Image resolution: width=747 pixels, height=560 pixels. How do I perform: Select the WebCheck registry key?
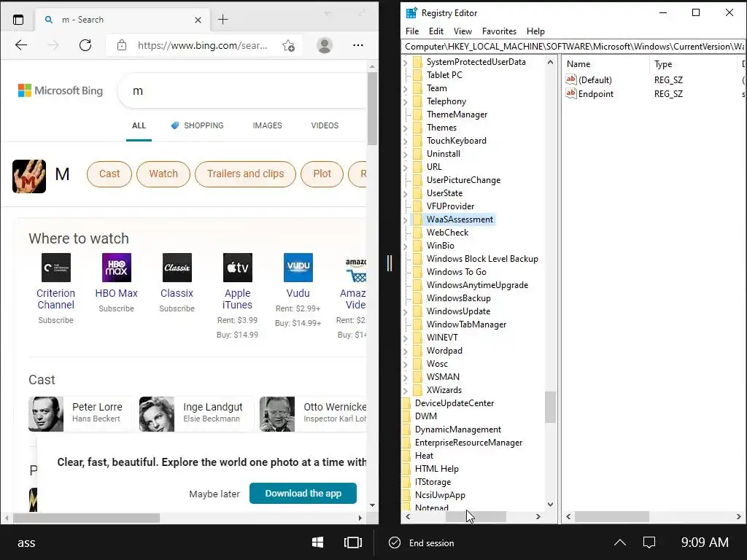[x=447, y=233]
